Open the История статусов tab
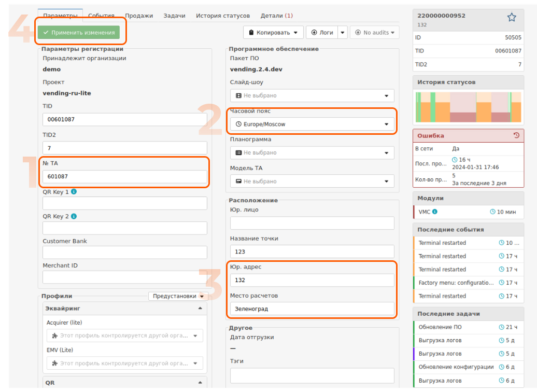This screenshot has height=392, width=537. tap(222, 16)
